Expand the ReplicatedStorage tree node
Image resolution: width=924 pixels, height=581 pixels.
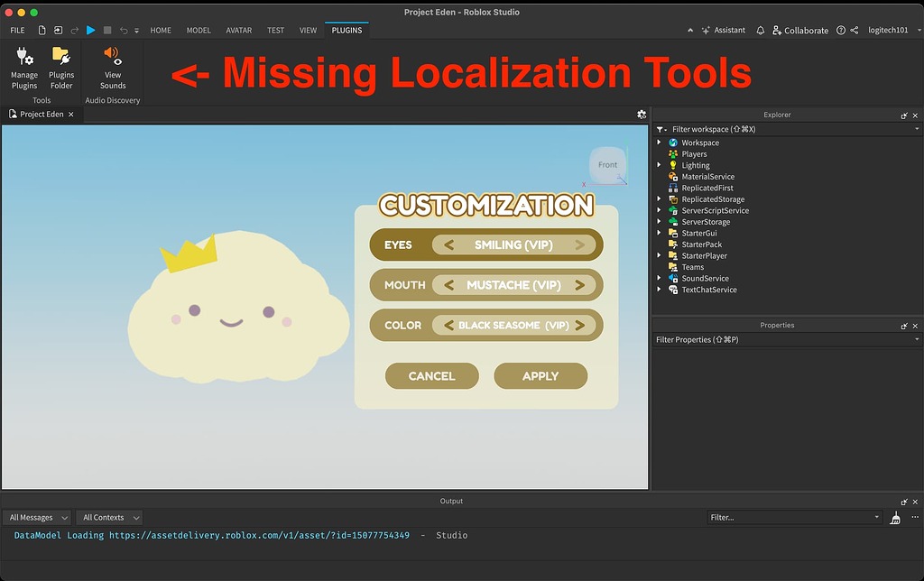point(659,199)
